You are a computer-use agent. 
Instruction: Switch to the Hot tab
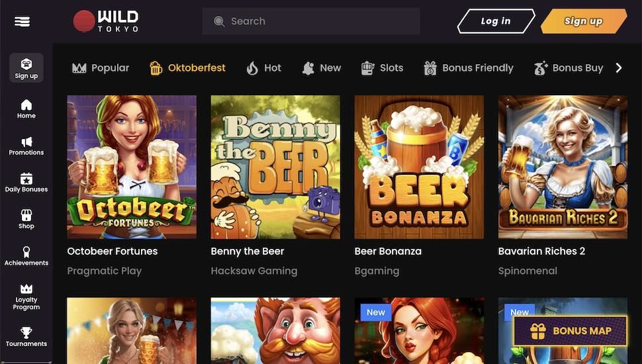click(263, 68)
